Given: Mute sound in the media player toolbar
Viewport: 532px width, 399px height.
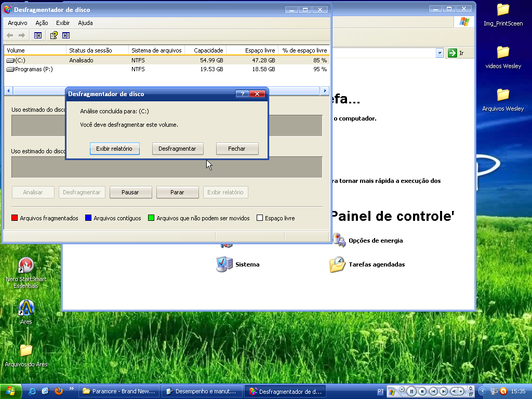Looking at the screenshot, I should click(x=455, y=391).
